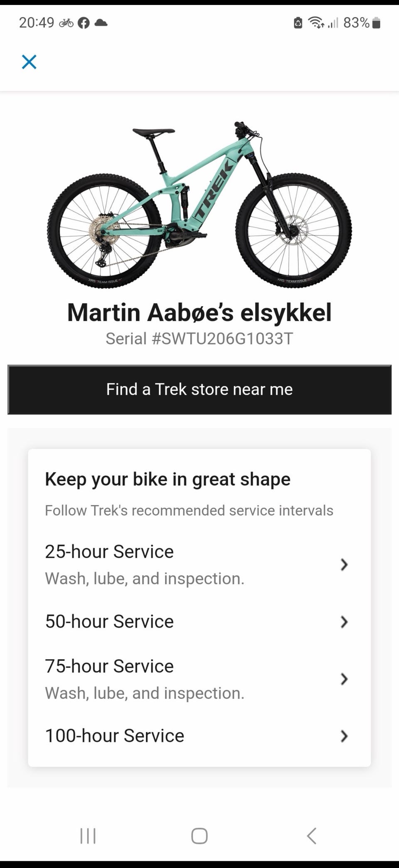Tap the Facebook notification icon
399x868 pixels.
[84, 23]
